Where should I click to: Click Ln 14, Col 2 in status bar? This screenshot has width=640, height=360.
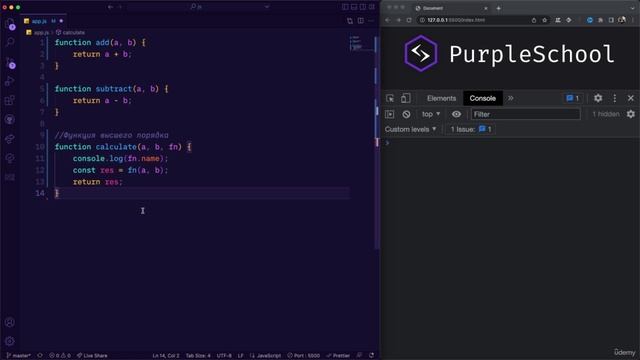pyautogui.click(x=166, y=356)
